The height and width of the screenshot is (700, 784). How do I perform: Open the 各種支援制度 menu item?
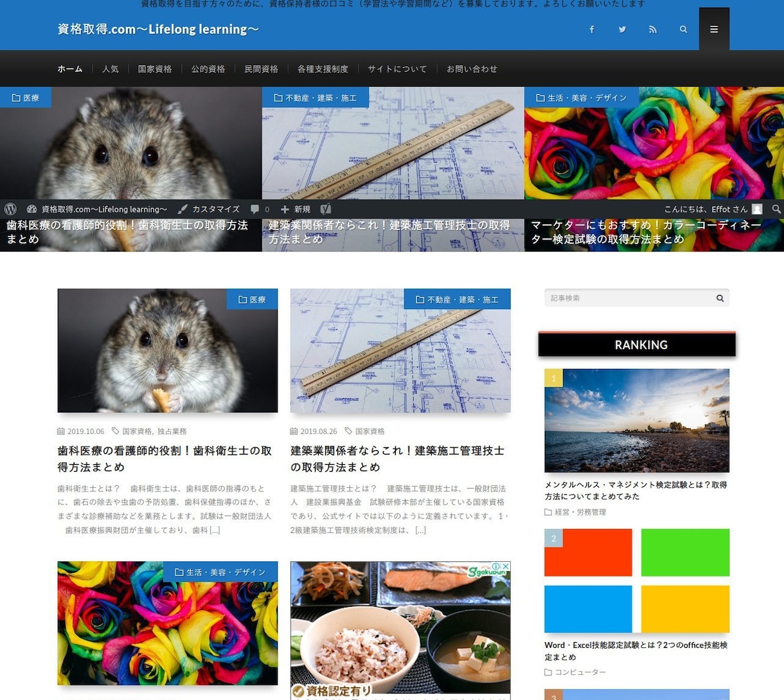coord(323,69)
